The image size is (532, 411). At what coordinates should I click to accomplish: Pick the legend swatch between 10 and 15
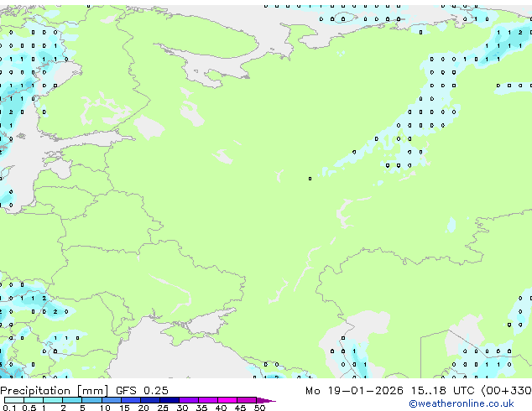click(x=111, y=400)
